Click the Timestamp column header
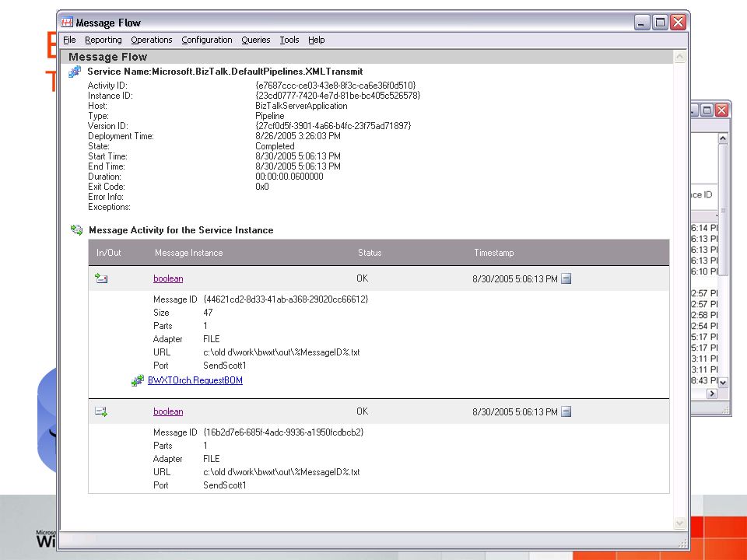747x560 pixels. pyautogui.click(x=494, y=253)
